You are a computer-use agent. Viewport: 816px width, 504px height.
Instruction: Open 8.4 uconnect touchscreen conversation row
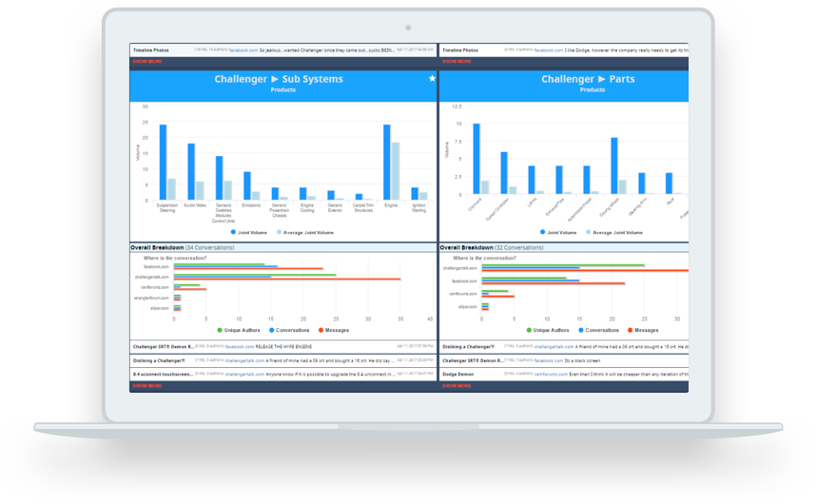(283, 374)
